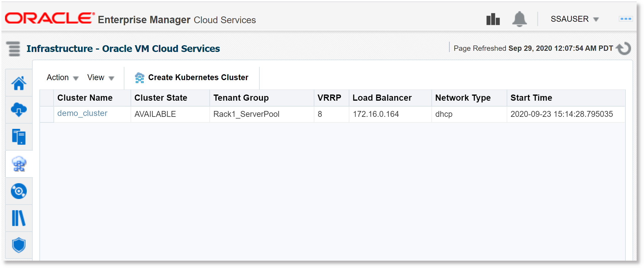Click the Rack1_ServerPool tenant group cell
The width and height of the screenshot is (644, 268).
(262, 114)
